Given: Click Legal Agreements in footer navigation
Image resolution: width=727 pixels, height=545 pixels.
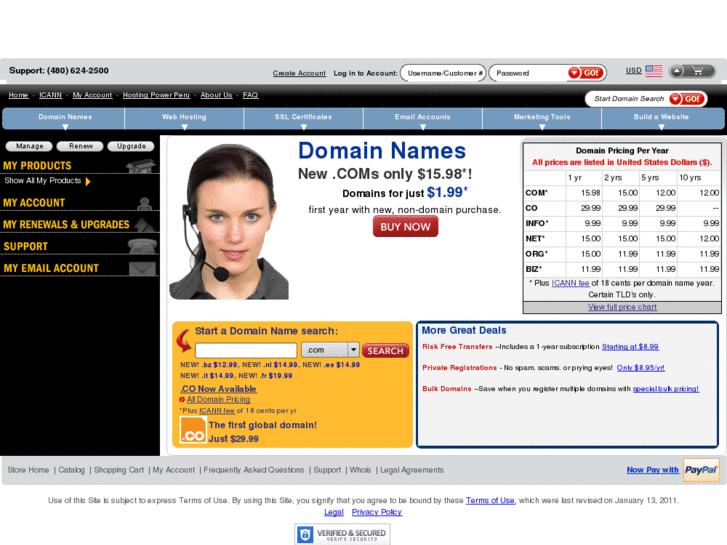Looking at the screenshot, I should (412, 470).
